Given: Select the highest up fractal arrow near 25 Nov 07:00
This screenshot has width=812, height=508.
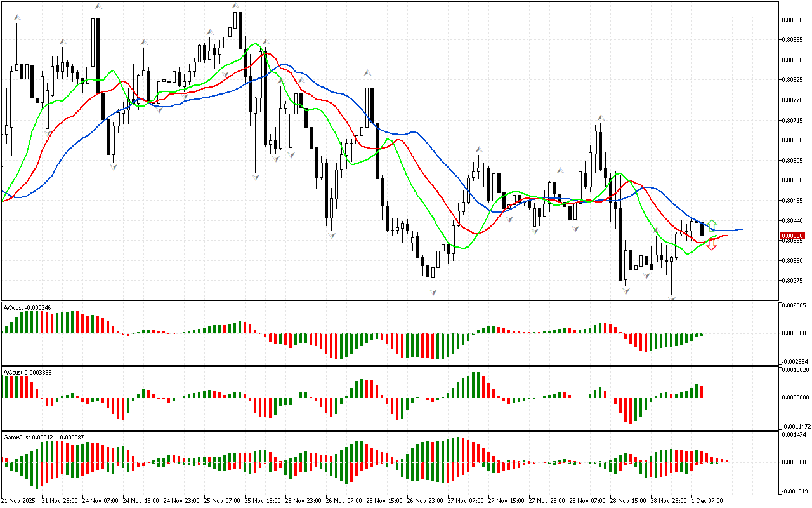Looking at the screenshot, I should click(x=235, y=6).
